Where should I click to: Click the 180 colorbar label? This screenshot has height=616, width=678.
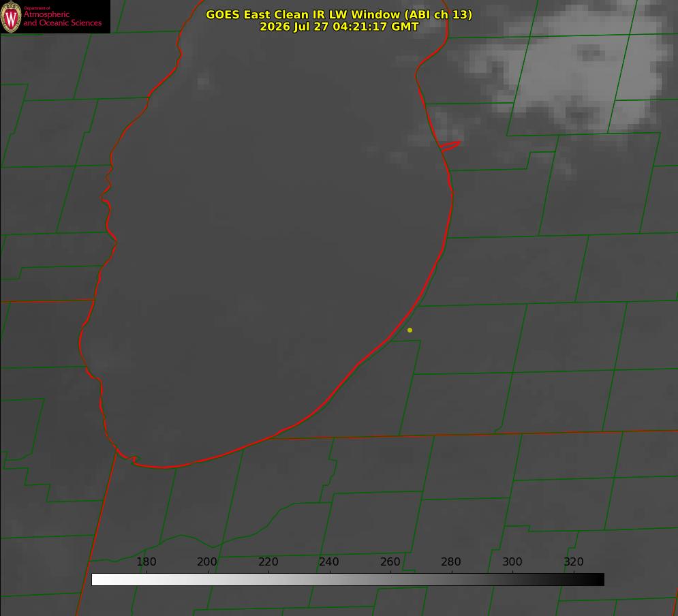[146, 561]
